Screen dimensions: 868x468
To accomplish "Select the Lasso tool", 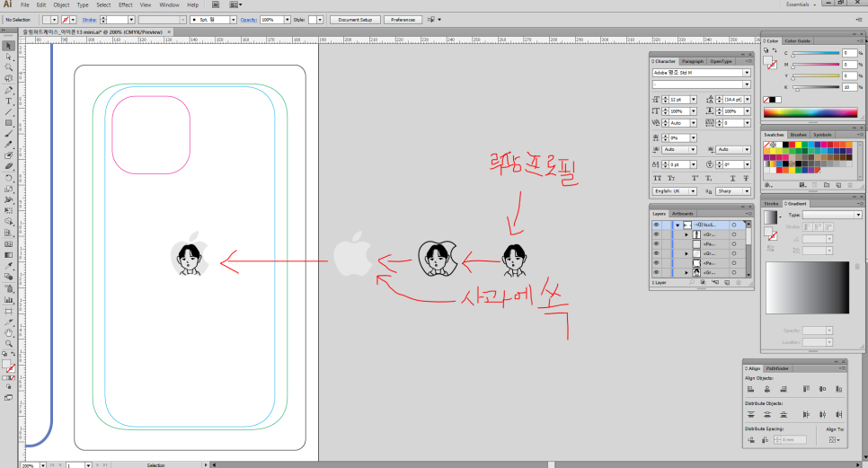I will tap(8, 79).
